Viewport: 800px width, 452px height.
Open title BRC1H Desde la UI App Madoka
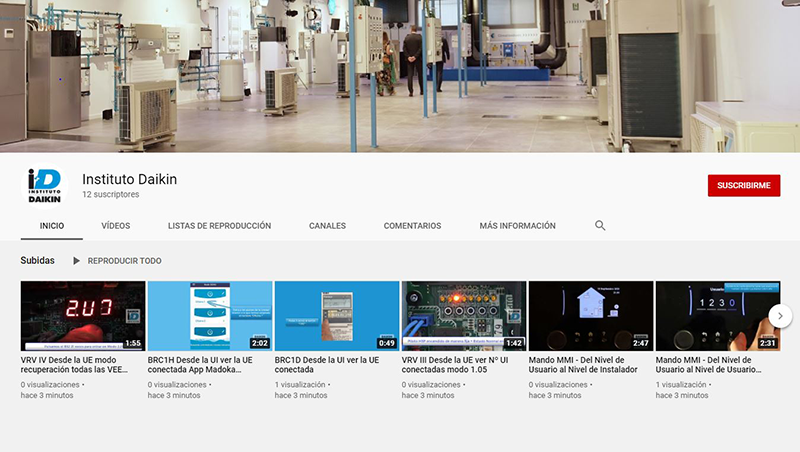pyautogui.click(x=200, y=365)
